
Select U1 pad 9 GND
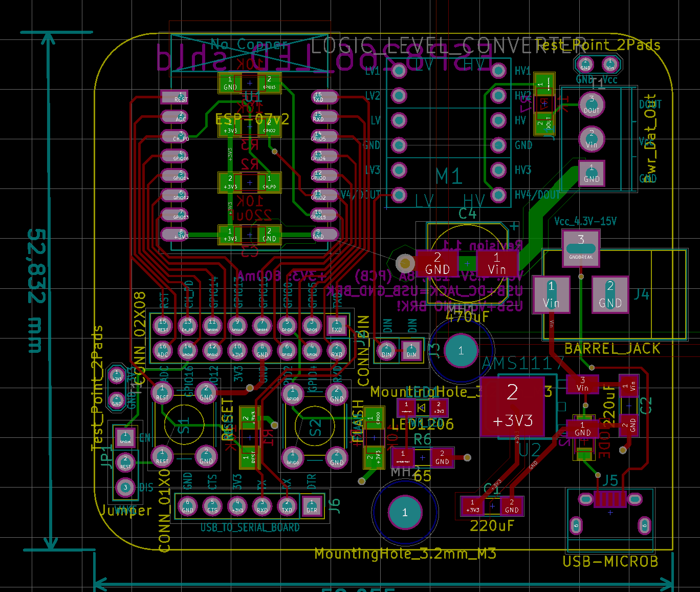coord(325,235)
